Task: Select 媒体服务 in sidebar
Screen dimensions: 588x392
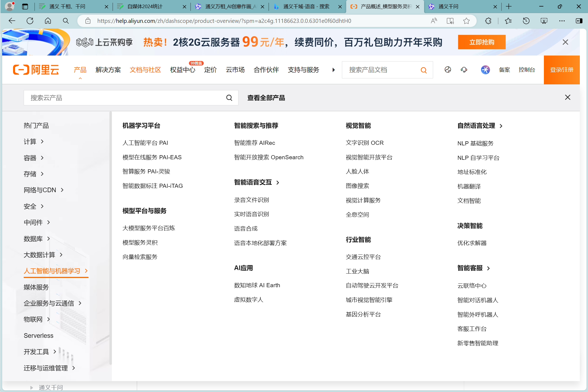Action: pos(36,287)
